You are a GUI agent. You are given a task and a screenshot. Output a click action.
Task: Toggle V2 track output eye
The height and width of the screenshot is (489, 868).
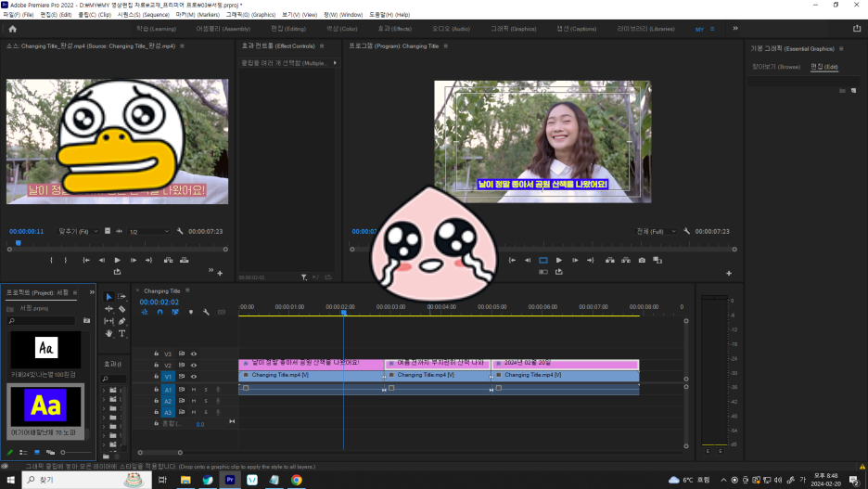pyautogui.click(x=194, y=366)
